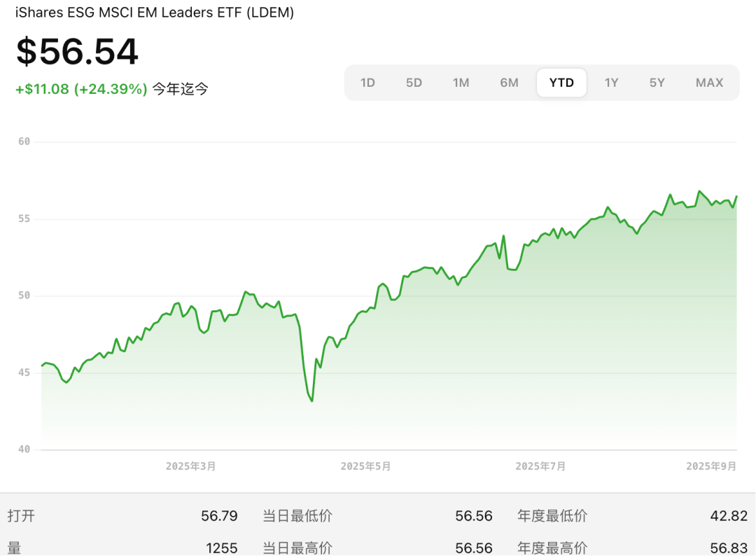Click the 当日最高价 label
Viewport: 756px width, 556px height.
point(297,548)
